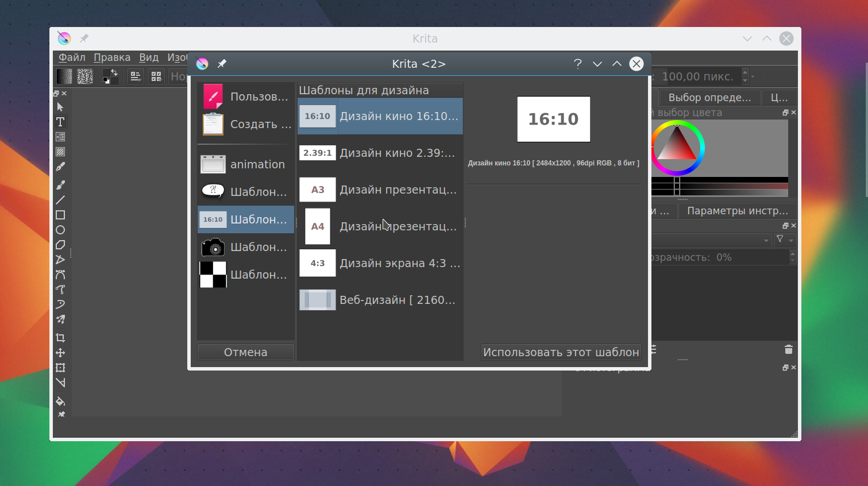This screenshot has height=486, width=868.
Task: Pin the main Krita window
Action: (84, 38)
